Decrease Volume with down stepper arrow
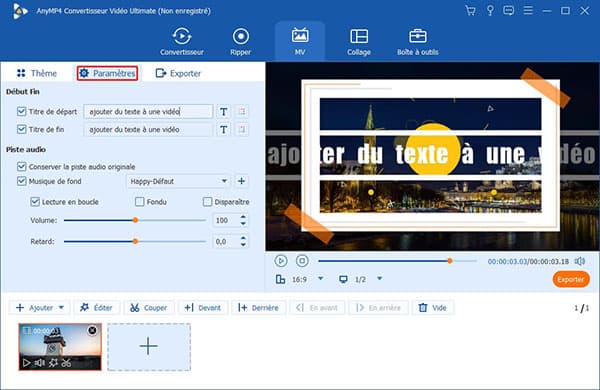Viewport: 600px width, 390px height. tap(243, 224)
